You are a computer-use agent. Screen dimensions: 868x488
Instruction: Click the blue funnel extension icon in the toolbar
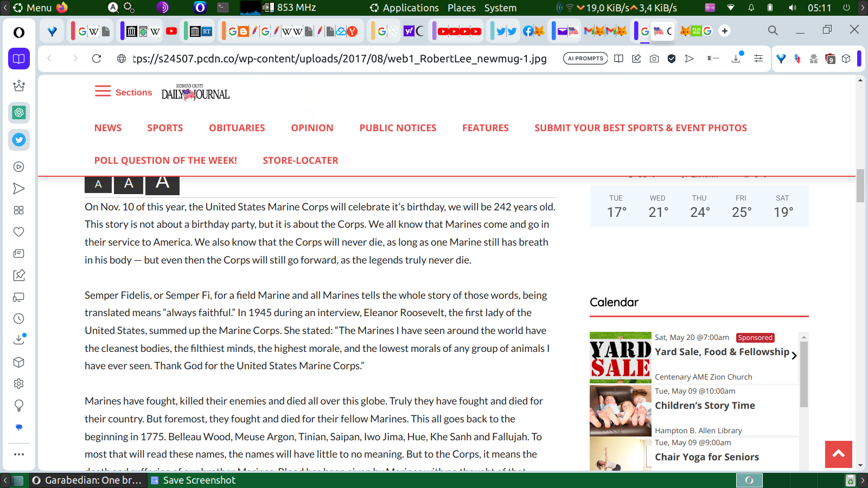click(781, 59)
